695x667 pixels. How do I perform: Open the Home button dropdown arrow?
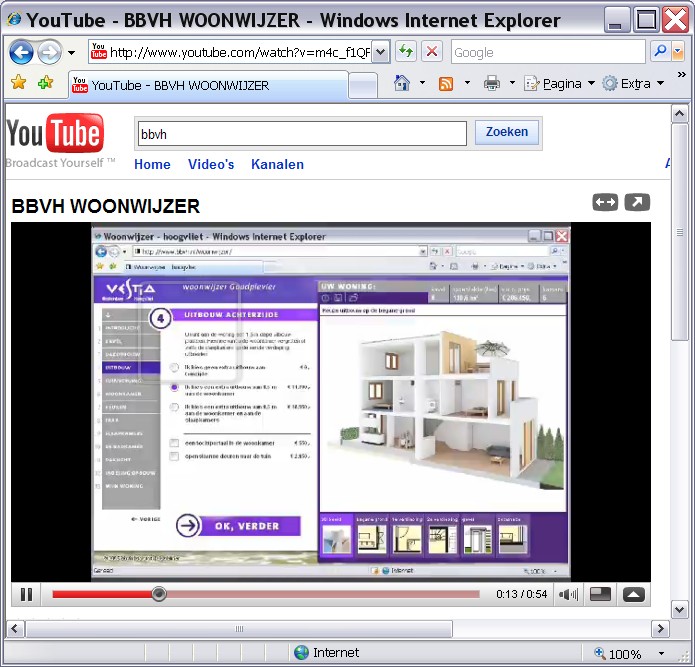click(422, 82)
